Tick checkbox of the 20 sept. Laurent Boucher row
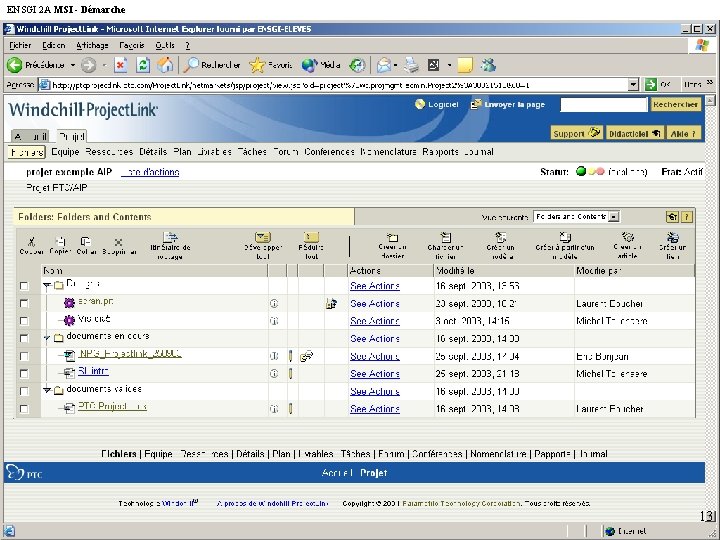This screenshot has width=720, height=540. [24, 304]
